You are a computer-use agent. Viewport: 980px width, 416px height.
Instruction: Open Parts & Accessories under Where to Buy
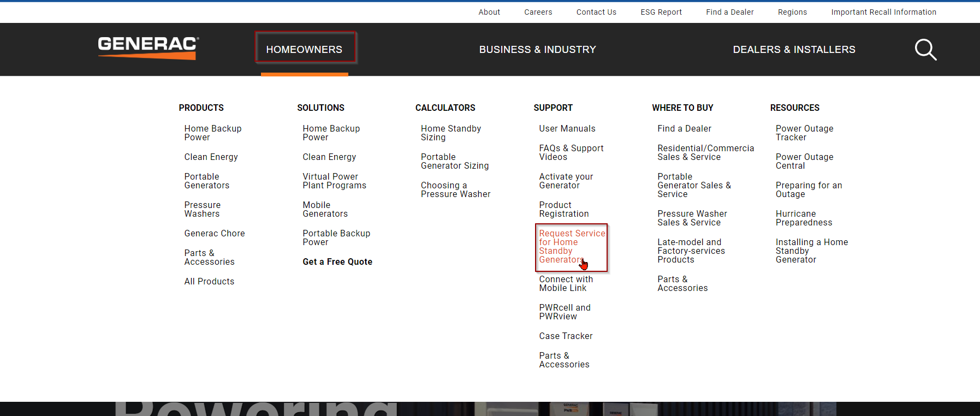[x=682, y=283]
